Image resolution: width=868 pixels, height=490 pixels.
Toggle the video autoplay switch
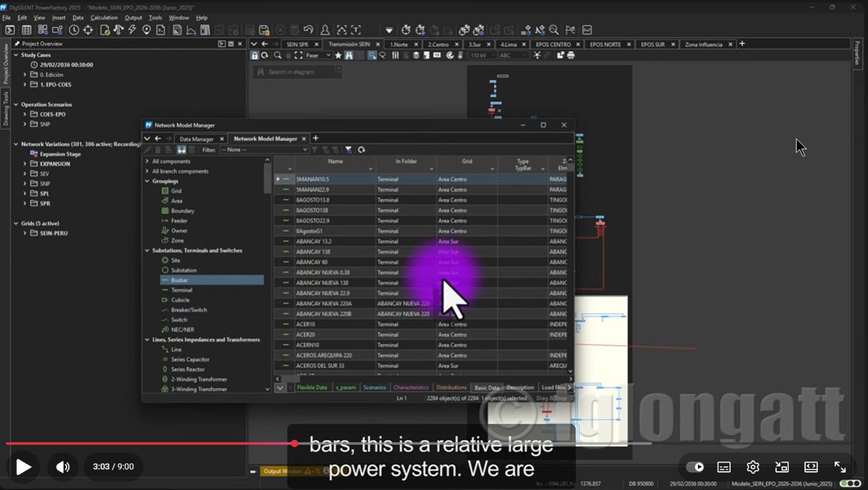click(x=694, y=467)
